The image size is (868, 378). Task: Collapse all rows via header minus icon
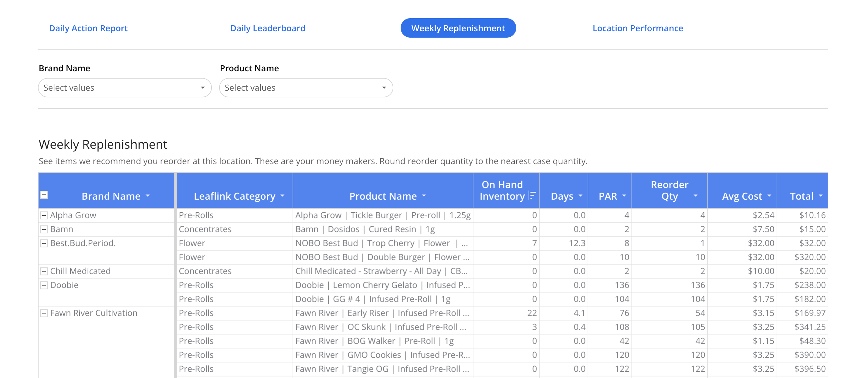point(44,195)
